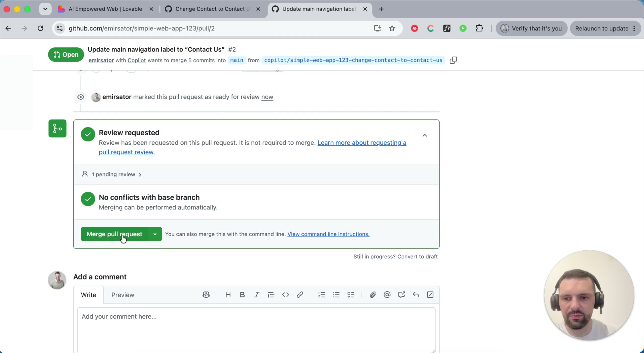The image size is (644, 353).
Task: Reload the GitHub page
Action: click(x=40, y=28)
